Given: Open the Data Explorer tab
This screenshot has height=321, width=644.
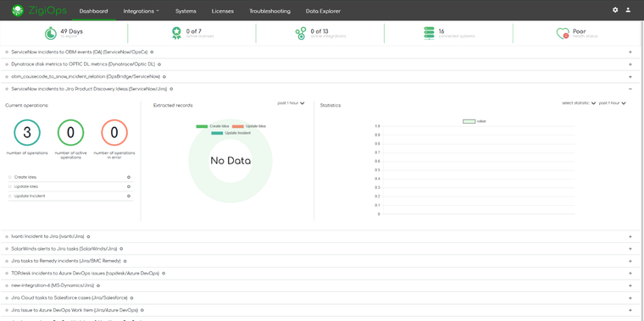Looking at the screenshot, I should [323, 11].
